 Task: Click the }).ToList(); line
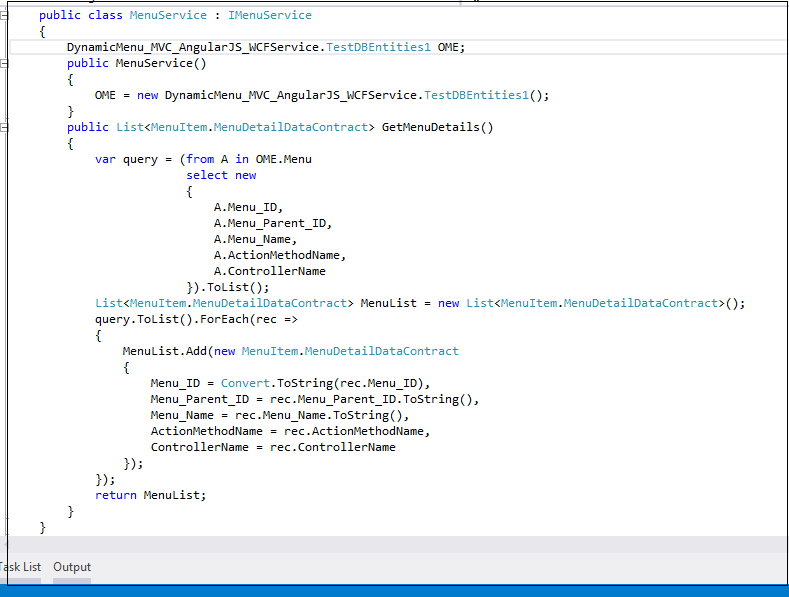228,287
